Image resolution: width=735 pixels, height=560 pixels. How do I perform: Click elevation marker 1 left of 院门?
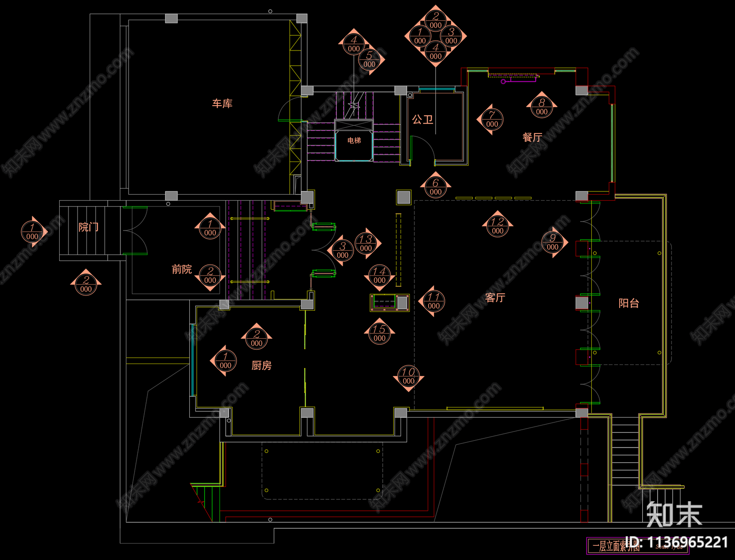coord(33,232)
